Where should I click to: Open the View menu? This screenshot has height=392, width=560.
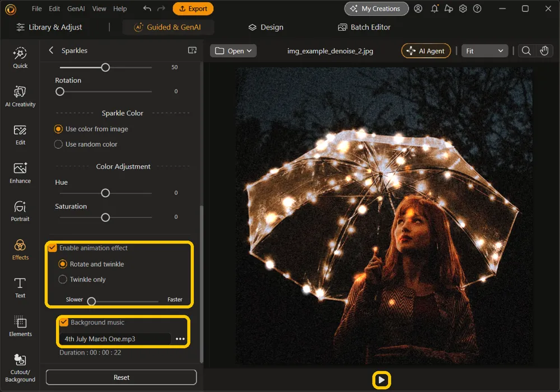point(99,8)
